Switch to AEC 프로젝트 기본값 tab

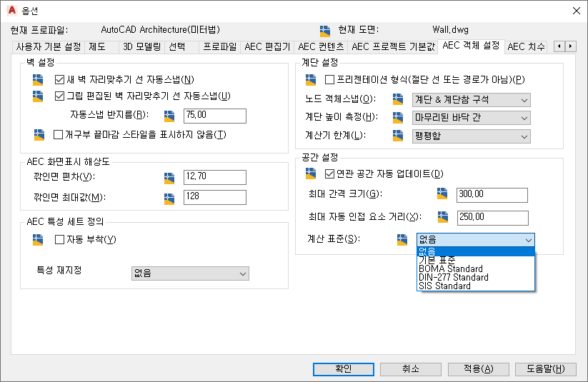click(393, 47)
